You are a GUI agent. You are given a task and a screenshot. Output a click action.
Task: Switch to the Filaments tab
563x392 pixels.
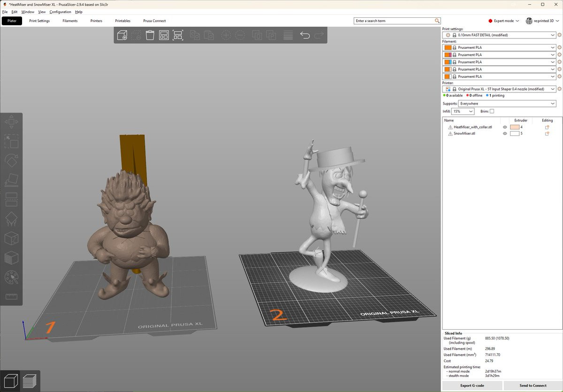pyautogui.click(x=70, y=21)
